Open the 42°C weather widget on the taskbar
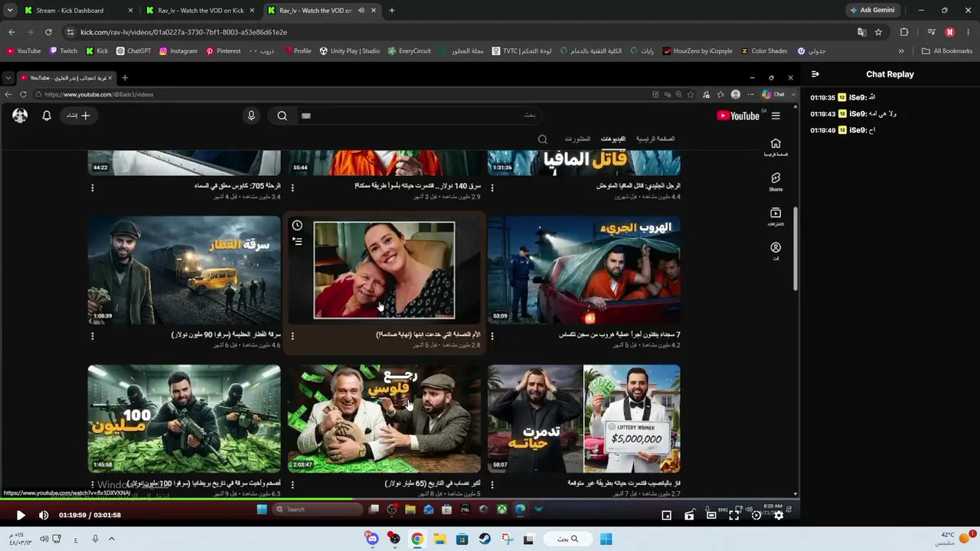980x551 pixels. pyautogui.click(x=957, y=539)
